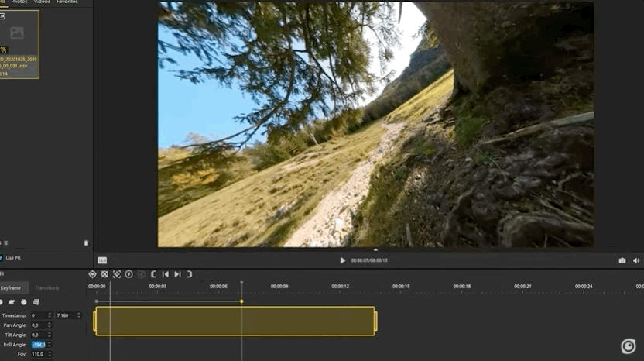Image resolution: width=644 pixels, height=361 pixels.
Task: Adjust the Fov value stepper arrows
Action: pos(50,354)
